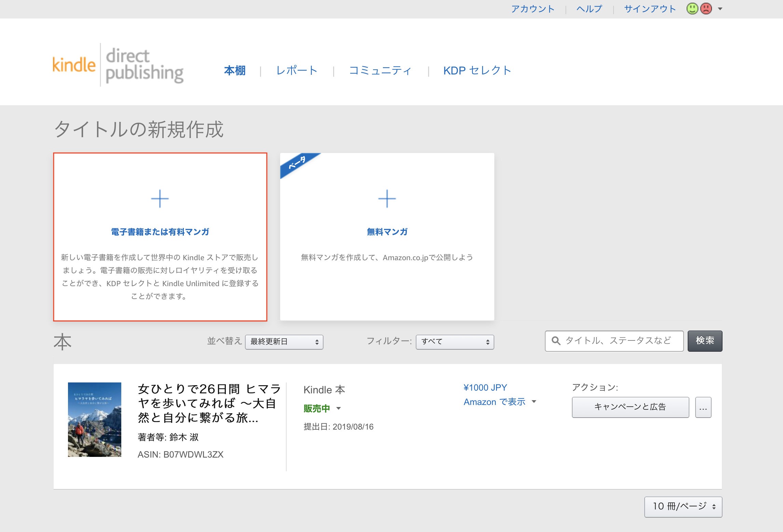Click the Kindle 本 format label

[324, 390]
